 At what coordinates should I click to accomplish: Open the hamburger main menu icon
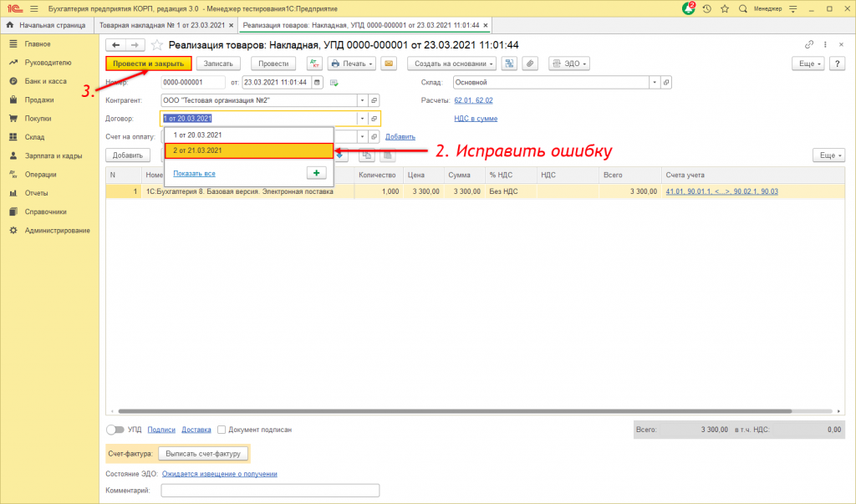tap(33, 8)
